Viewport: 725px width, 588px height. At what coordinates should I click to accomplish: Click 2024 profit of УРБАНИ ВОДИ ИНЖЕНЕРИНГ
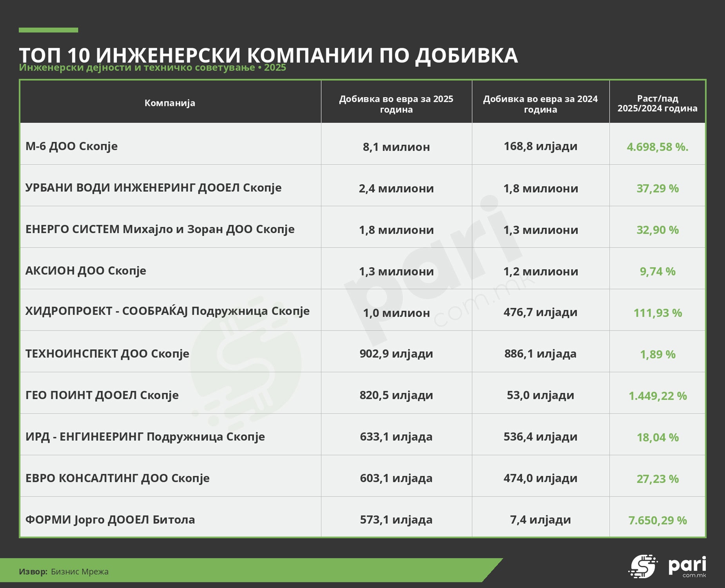point(540,189)
